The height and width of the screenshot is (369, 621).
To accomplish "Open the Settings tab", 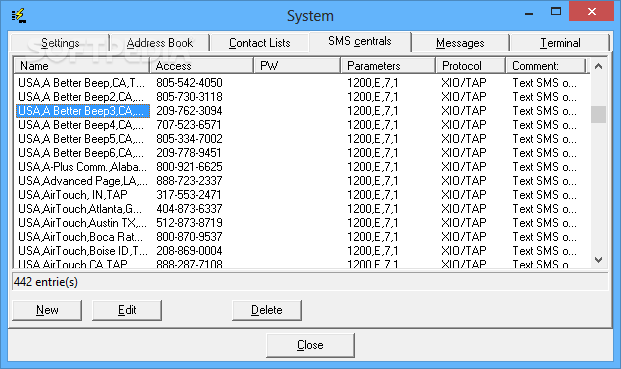I will click(60, 43).
